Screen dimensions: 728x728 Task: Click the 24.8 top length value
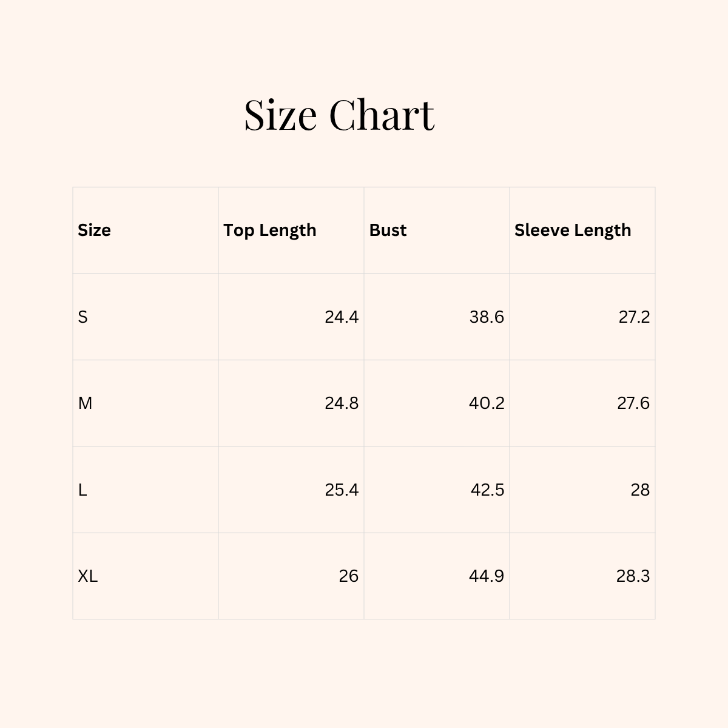342,403
